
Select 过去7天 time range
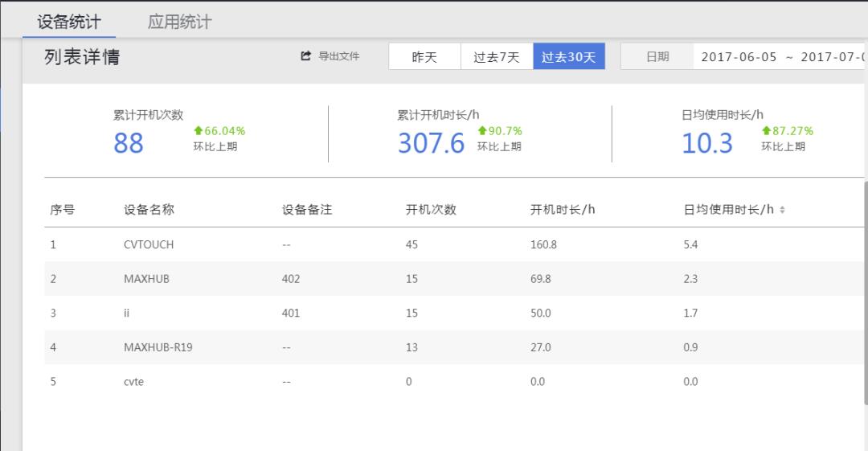[497, 57]
